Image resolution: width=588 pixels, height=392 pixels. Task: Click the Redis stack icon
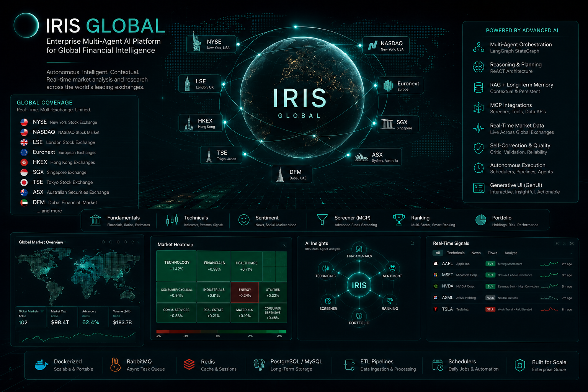coord(189,365)
